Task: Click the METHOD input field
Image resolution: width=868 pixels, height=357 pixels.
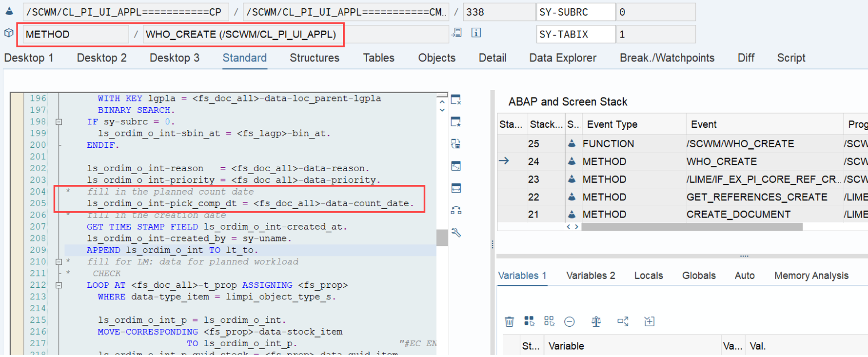Action: (x=76, y=34)
